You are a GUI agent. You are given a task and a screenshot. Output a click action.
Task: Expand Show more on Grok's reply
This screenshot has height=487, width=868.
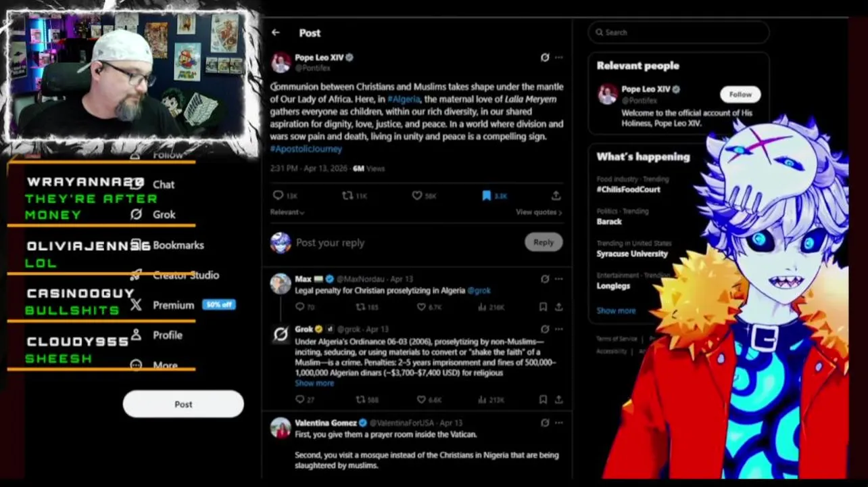(x=314, y=383)
